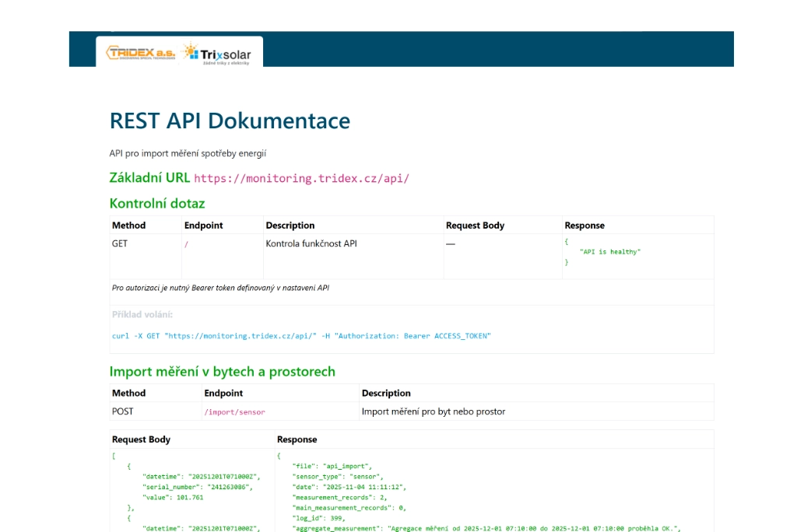
Task: Click Import měření pro byt nebo prostor
Action: tap(433, 411)
